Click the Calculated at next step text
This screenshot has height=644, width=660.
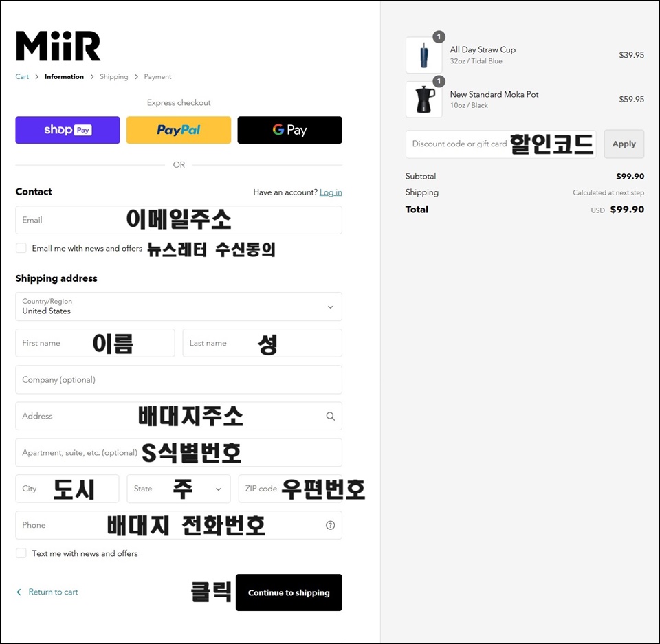(608, 192)
